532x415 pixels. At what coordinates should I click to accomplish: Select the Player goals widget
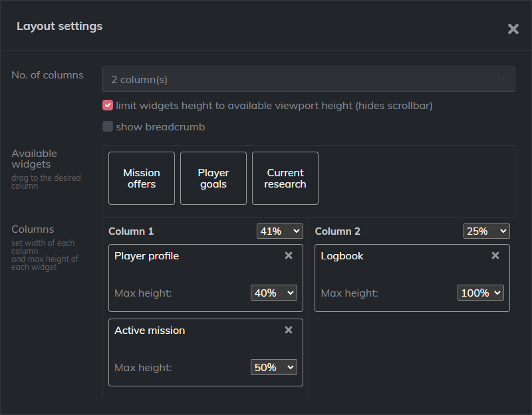point(213,178)
